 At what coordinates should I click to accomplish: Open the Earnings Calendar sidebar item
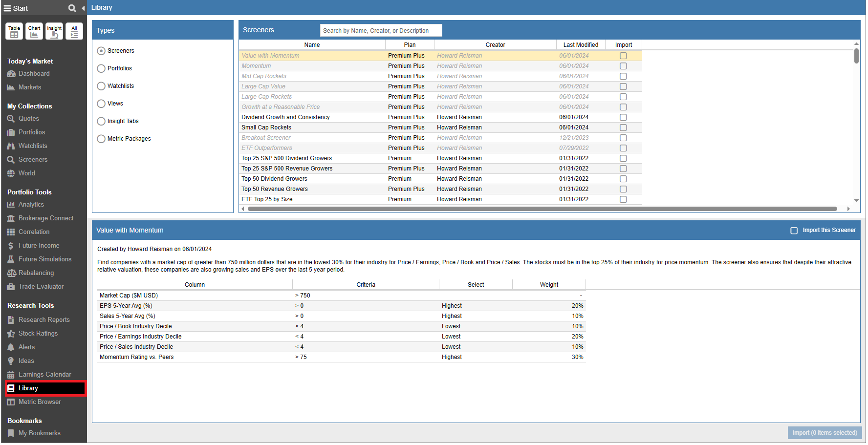click(x=44, y=375)
